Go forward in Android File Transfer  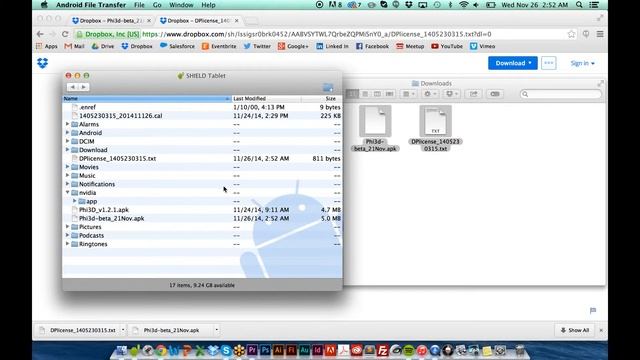(83, 87)
